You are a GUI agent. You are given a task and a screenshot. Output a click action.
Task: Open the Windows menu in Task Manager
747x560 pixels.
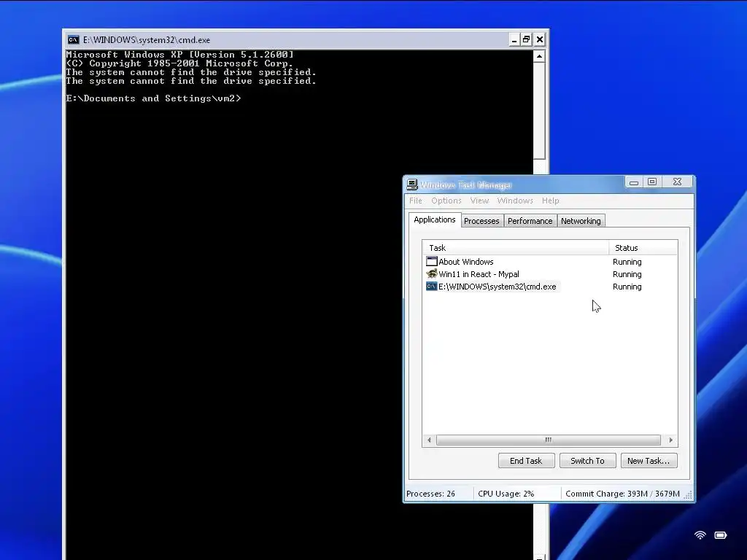coord(515,201)
